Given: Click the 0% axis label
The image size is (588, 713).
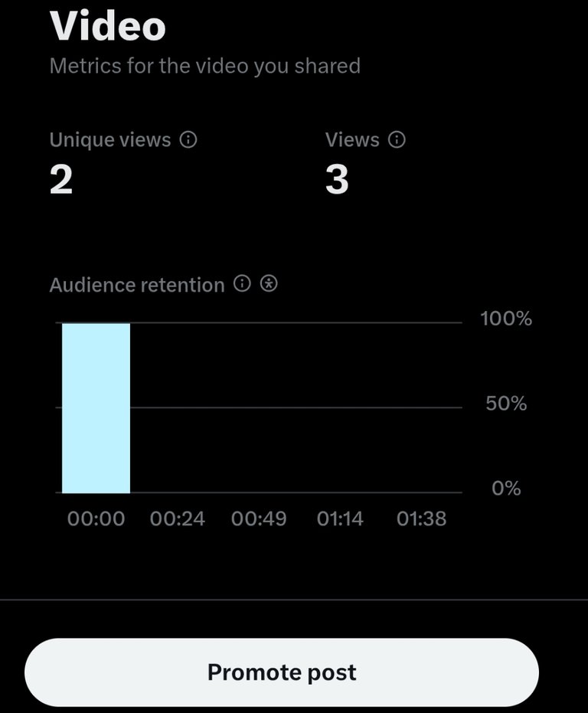Looking at the screenshot, I should (x=506, y=489).
